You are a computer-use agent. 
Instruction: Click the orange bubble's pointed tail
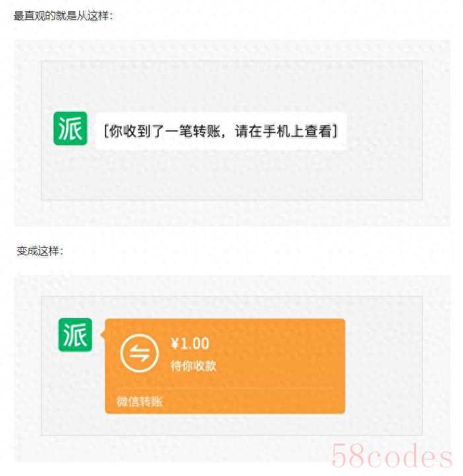pyautogui.click(x=102, y=335)
